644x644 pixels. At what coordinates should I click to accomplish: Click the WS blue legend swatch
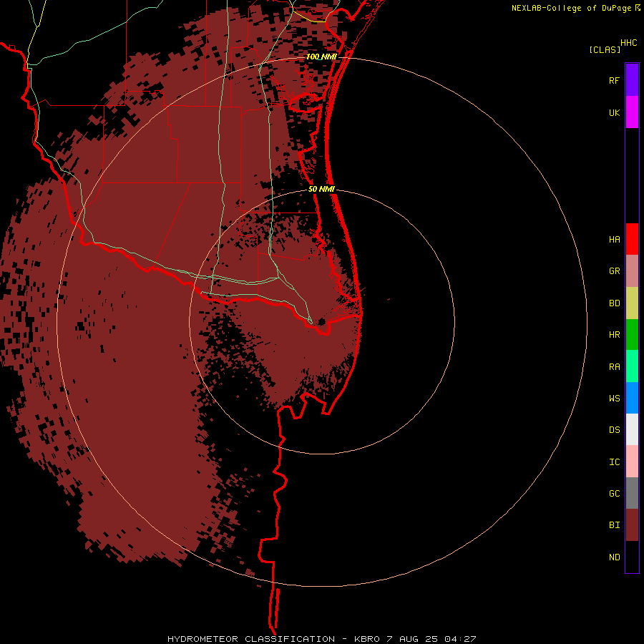[x=632, y=398]
